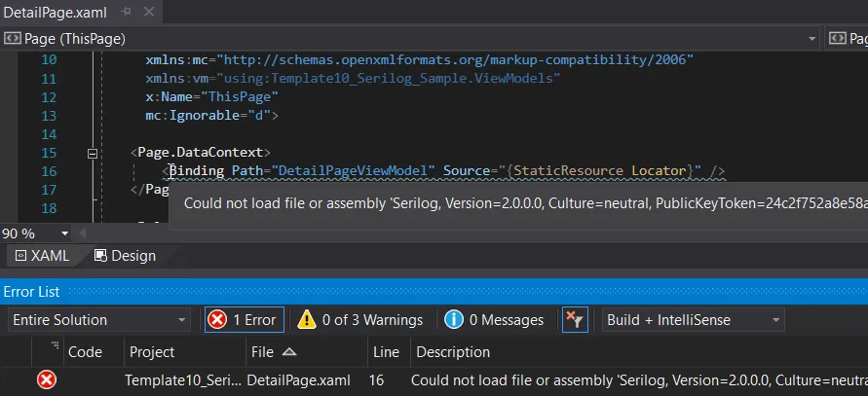
Task: Click the Page.DataContext opening tag
Action: [x=201, y=153]
